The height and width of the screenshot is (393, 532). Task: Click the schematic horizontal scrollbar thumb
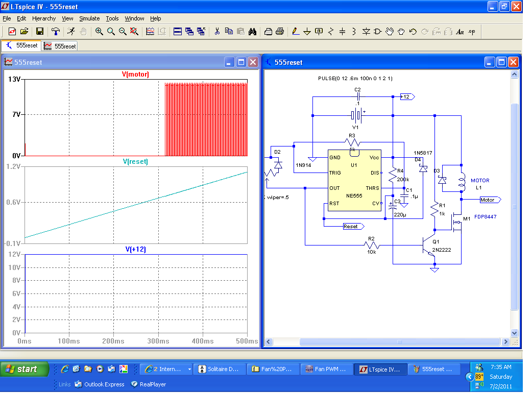[x=399, y=341]
